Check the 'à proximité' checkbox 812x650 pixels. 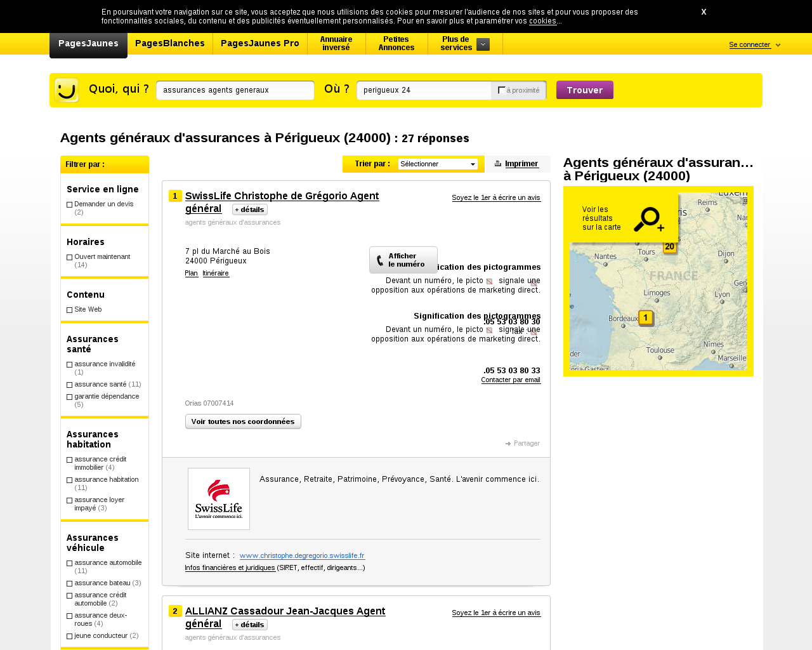[502, 90]
